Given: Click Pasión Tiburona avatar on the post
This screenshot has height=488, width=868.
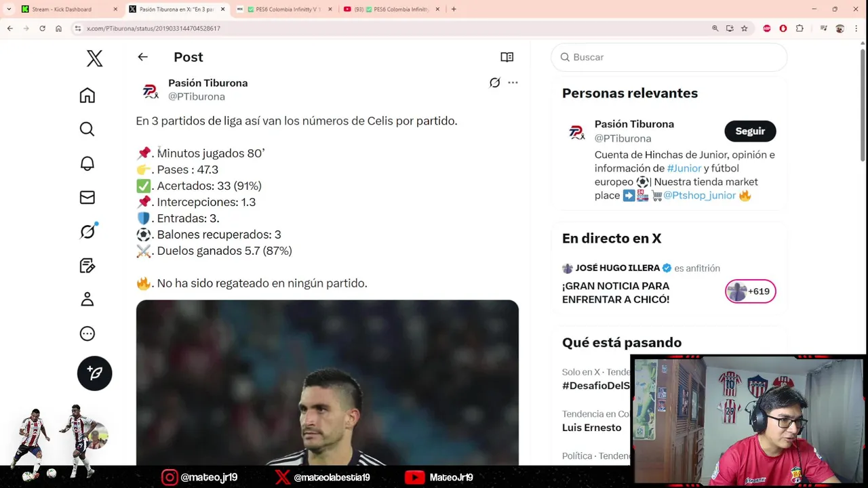Looking at the screenshot, I should pos(150,90).
